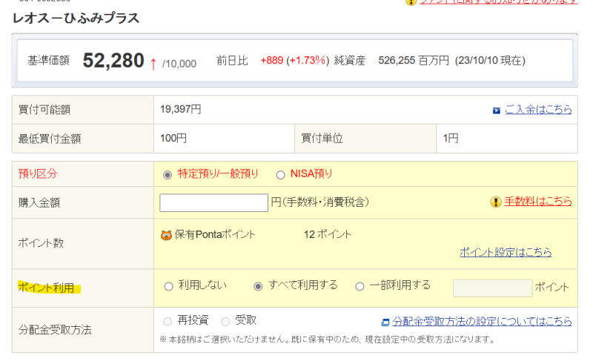Click the yellow warning icon beside 手数料はこちら
The image size is (593, 364).
point(496,202)
